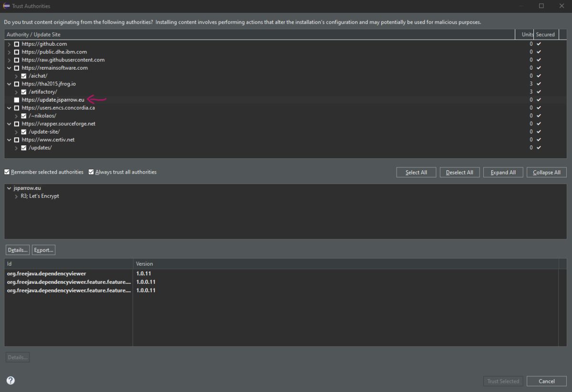Toggle https://www.certiv.net checkbox
Screen dimensions: 572x392
coord(17,140)
